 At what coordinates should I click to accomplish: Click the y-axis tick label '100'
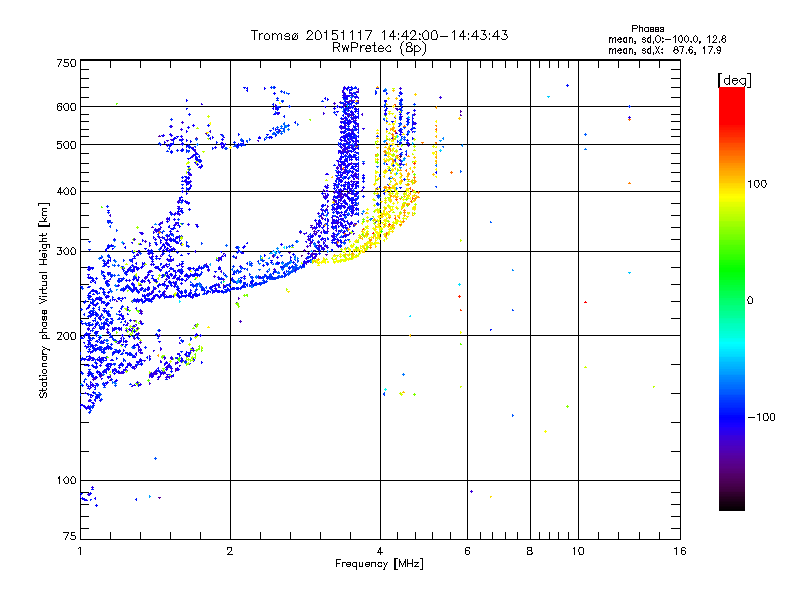66,480
